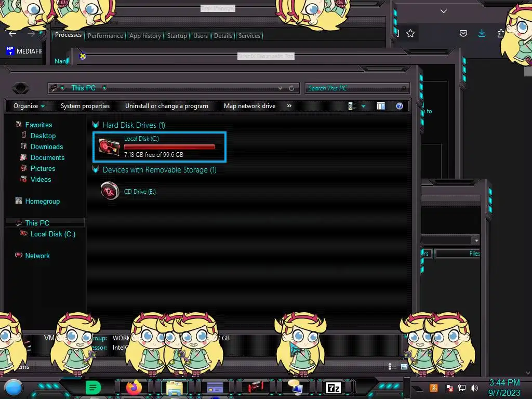Go back in the Firefox window

coord(12,34)
